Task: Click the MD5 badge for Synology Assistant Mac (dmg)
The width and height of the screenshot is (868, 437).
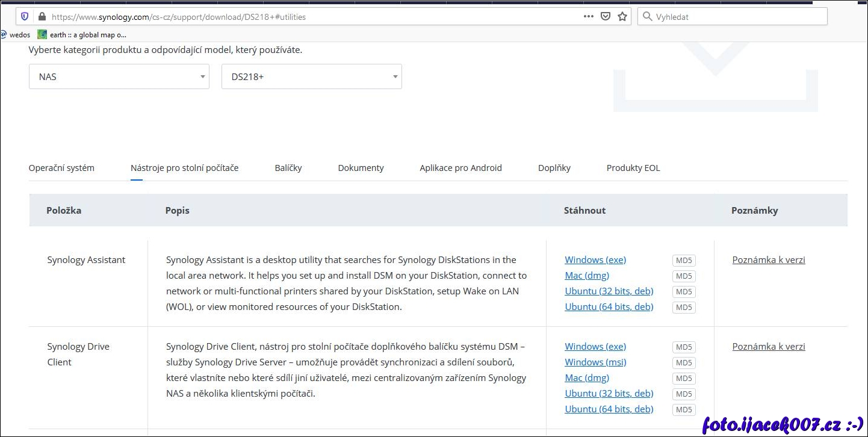Action: [684, 276]
